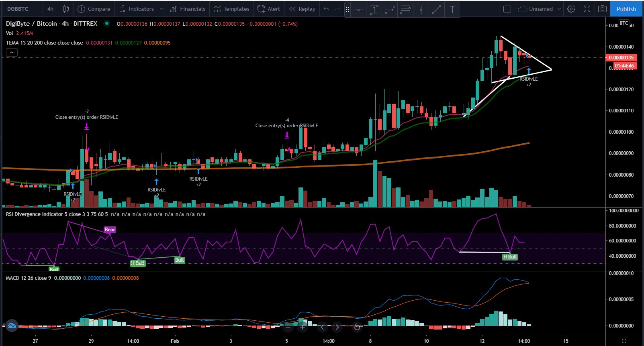
Task: Undo the last chart action
Action: [326, 9]
